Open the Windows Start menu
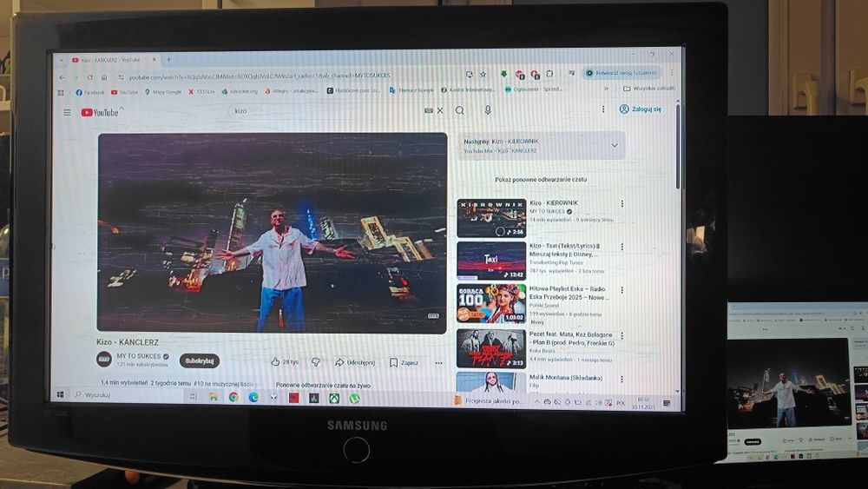Viewport: 868px width, 489px height. pyautogui.click(x=61, y=394)
